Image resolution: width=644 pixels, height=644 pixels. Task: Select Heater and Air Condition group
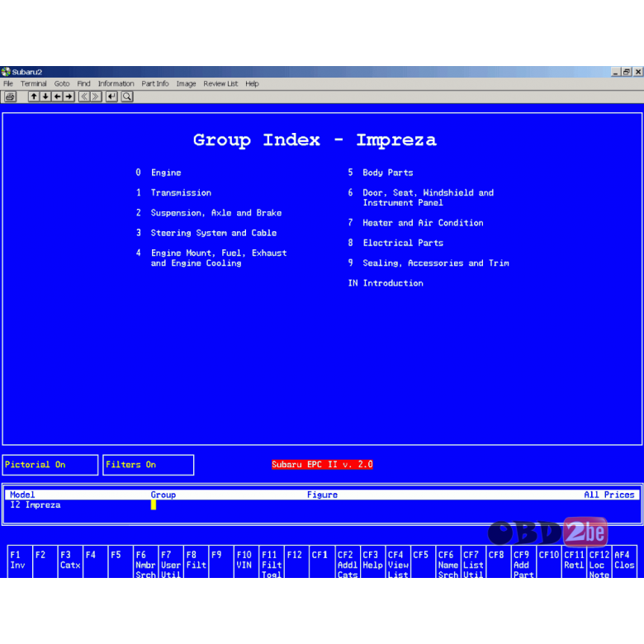[x=415, y=223]
